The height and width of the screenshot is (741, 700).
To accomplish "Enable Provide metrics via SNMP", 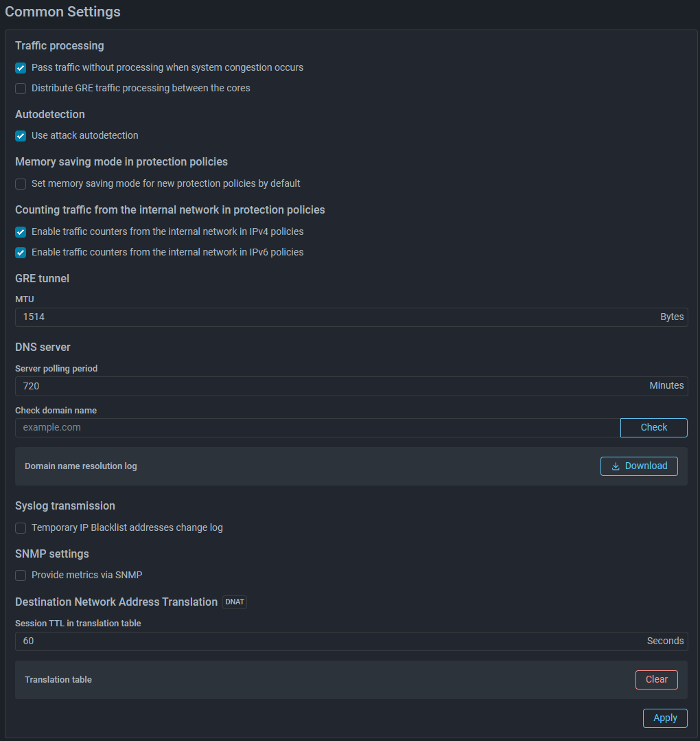I will point(21,575).
